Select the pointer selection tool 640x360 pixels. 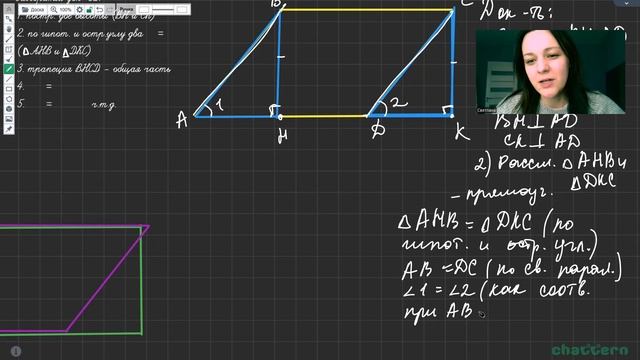coord(9,19)
